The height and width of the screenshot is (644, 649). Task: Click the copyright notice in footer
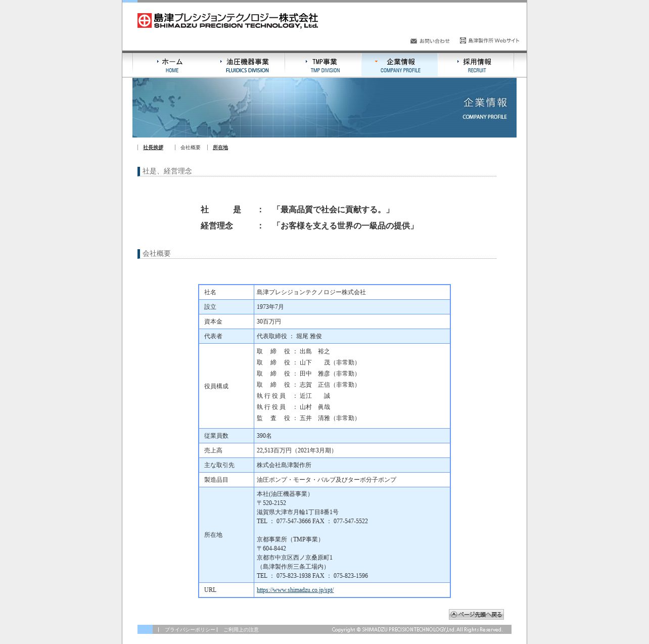[x=417, y=630]
